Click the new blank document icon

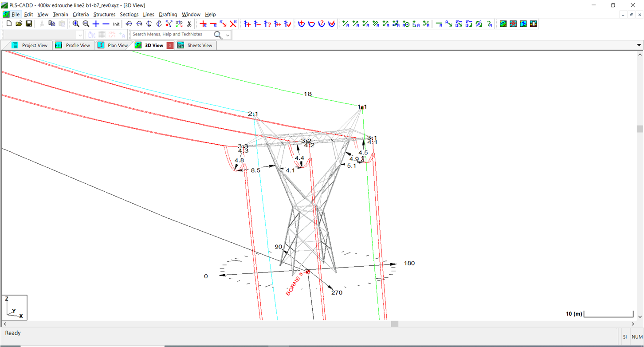click(x=9, y=24)
